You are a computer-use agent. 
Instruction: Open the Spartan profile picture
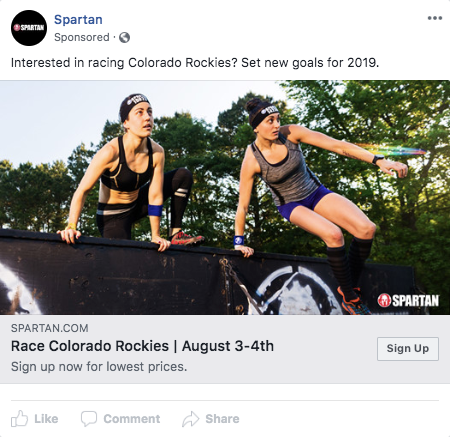point(29,28)
